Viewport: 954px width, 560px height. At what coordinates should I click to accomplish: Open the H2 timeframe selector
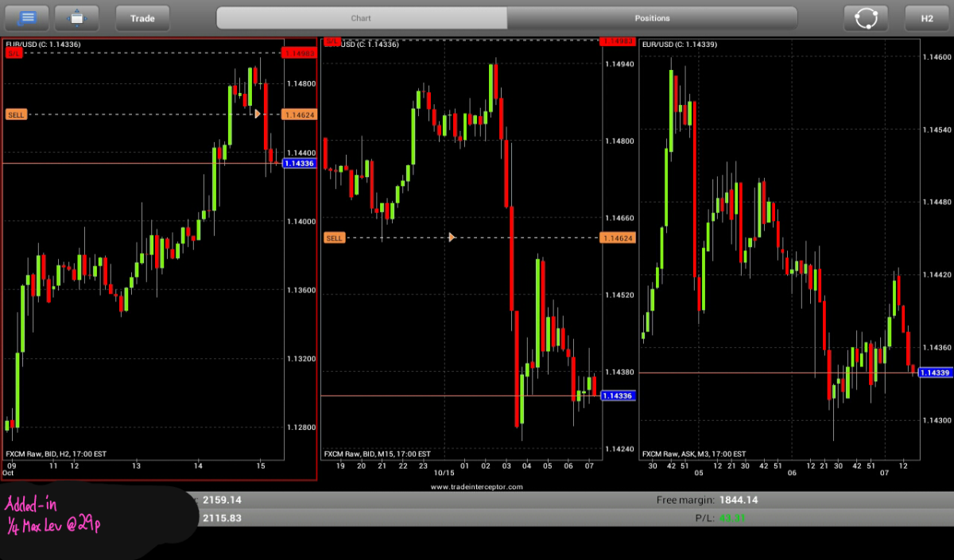[927, 17]
